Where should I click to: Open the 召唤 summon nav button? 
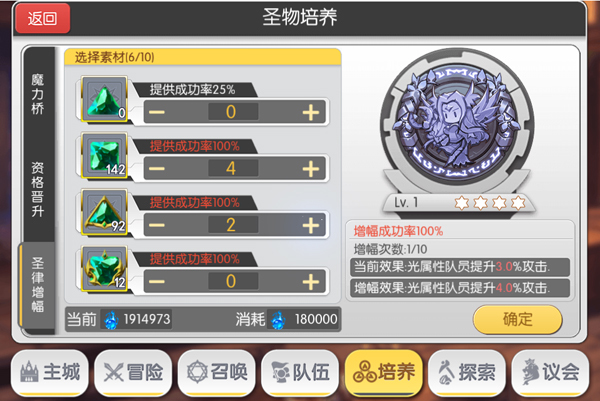[x=217, y=372]
